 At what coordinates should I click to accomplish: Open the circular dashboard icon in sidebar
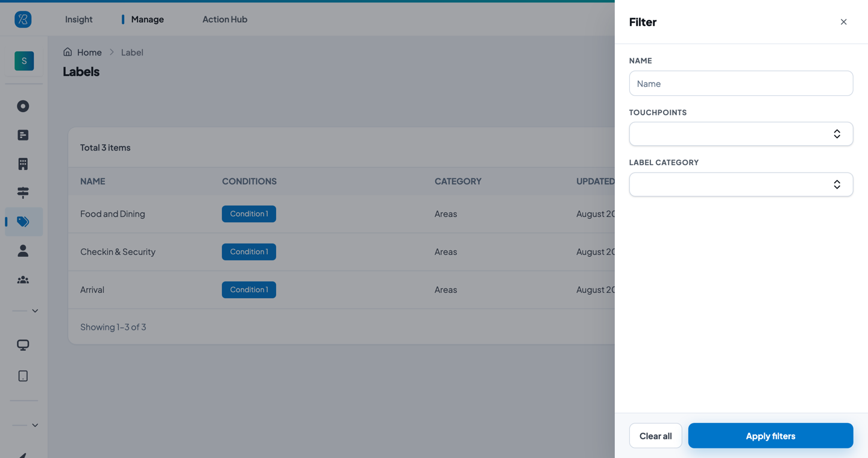[23, 106]
